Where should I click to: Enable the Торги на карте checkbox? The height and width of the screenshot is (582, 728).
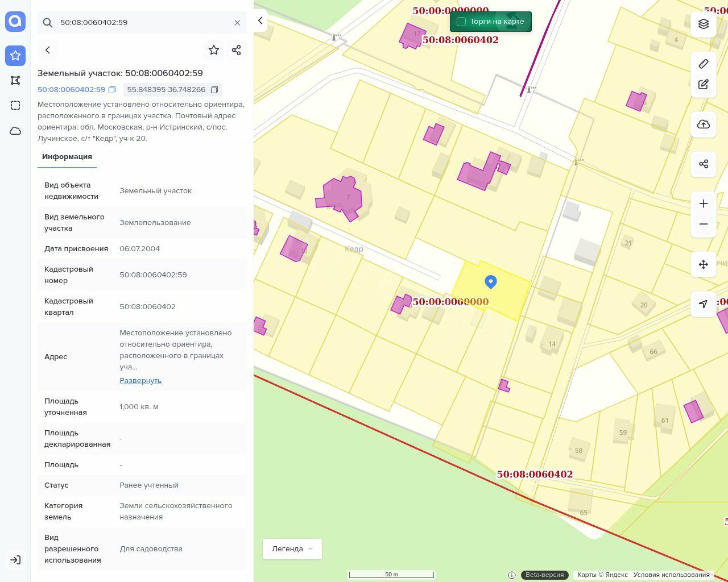point(461,22)
